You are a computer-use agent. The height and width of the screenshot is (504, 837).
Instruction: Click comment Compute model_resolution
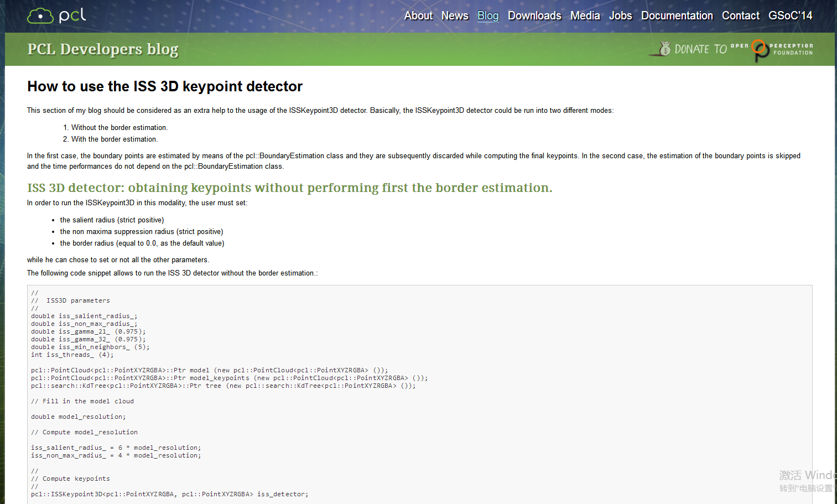(x=84, y=433)
